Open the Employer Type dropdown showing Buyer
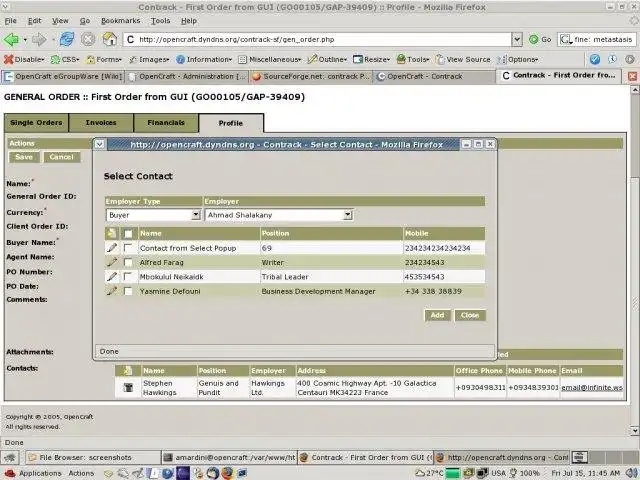The width and height of the screenshot is (640, 480). tap(153, 215)
